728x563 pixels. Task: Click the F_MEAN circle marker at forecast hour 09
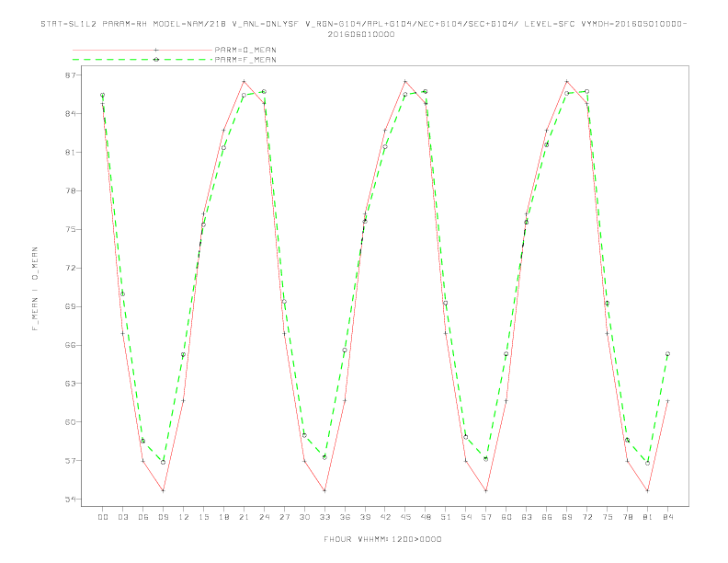(x=163, y=462)
